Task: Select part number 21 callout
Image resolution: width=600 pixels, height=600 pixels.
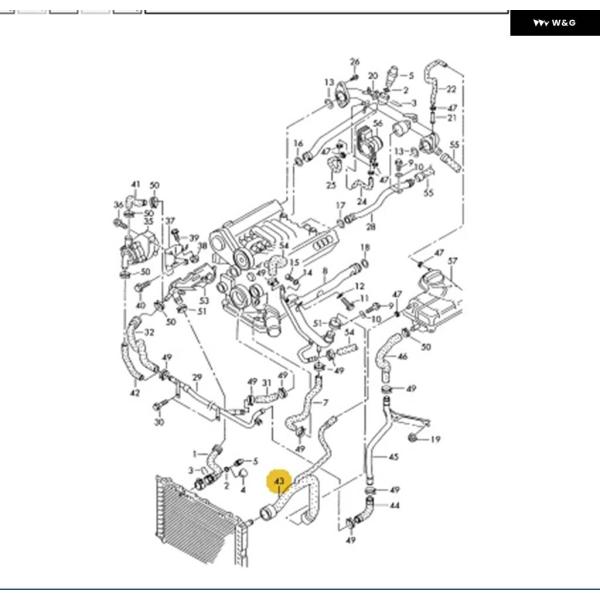Action: click(x=452, y=118)
